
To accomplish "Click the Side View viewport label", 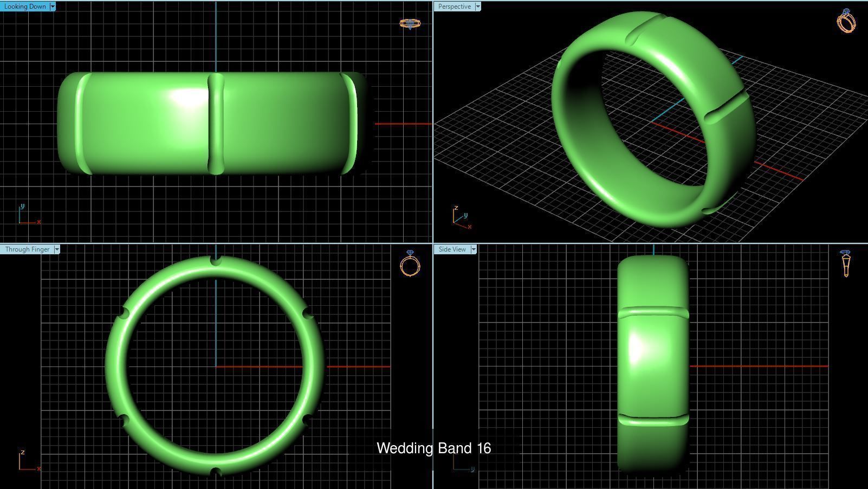I will (x=452, y=249).
